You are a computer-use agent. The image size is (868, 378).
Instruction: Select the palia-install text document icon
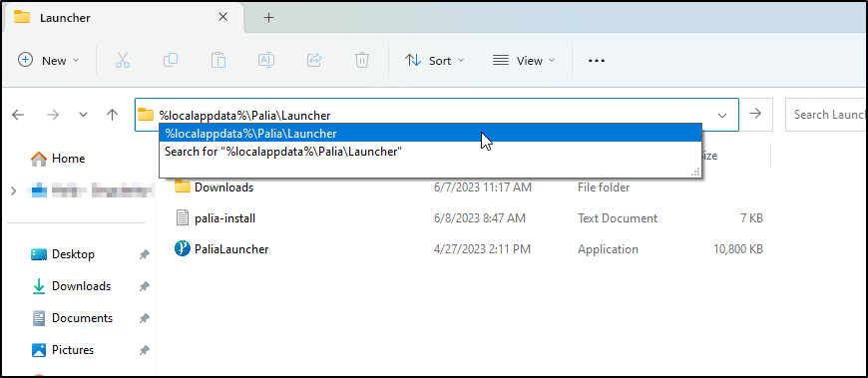pyautogui.click(x=183, y=217)
